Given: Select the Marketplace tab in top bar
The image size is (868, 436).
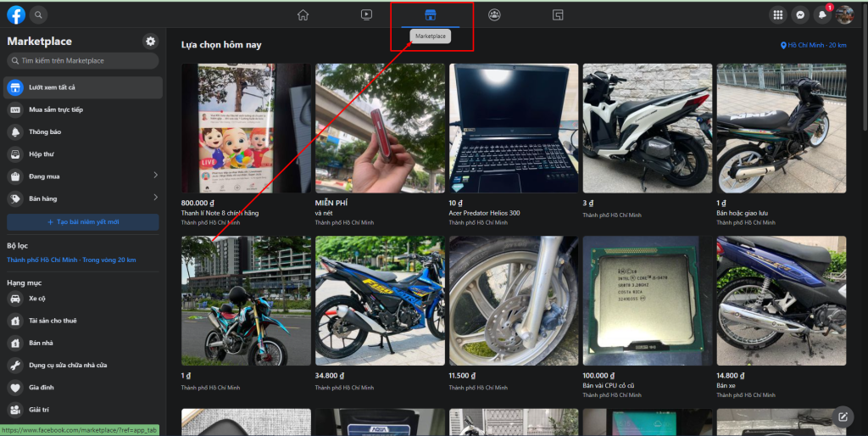Looking at the screenshot, I should 430,14.
